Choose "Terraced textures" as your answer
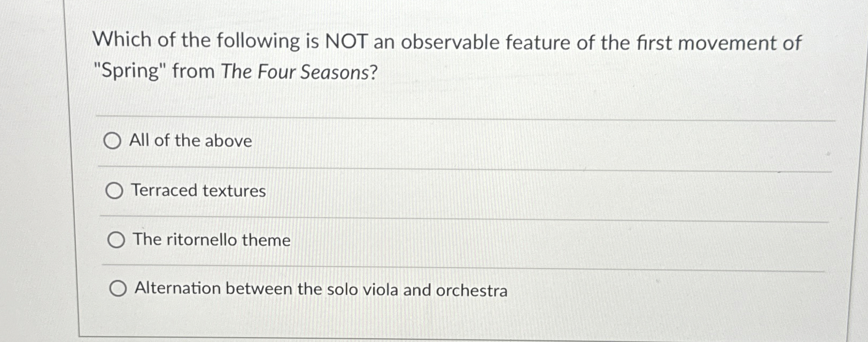 coord(198,191)
